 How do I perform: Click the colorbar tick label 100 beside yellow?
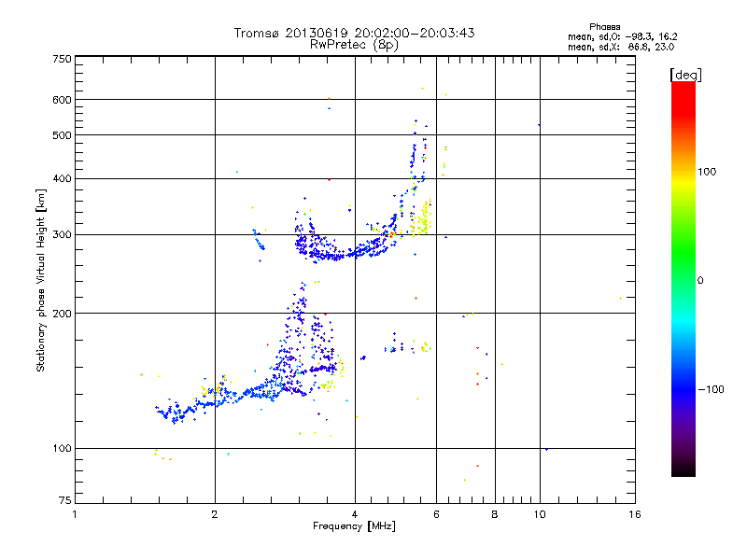tap(707, 172)
